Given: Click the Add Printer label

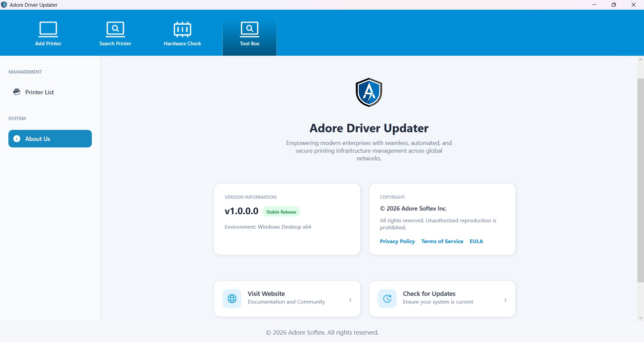Looking at the screenshot, I should click(48, 44).
